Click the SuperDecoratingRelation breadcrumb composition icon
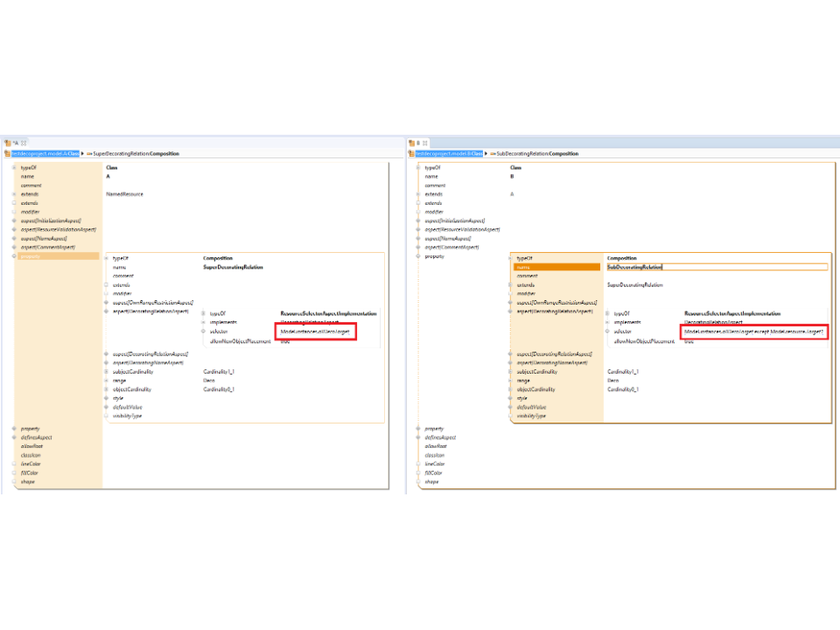Image resolution: width=840 pixels, height=630 pixels. pyautogui.click(x=87, y=154)
